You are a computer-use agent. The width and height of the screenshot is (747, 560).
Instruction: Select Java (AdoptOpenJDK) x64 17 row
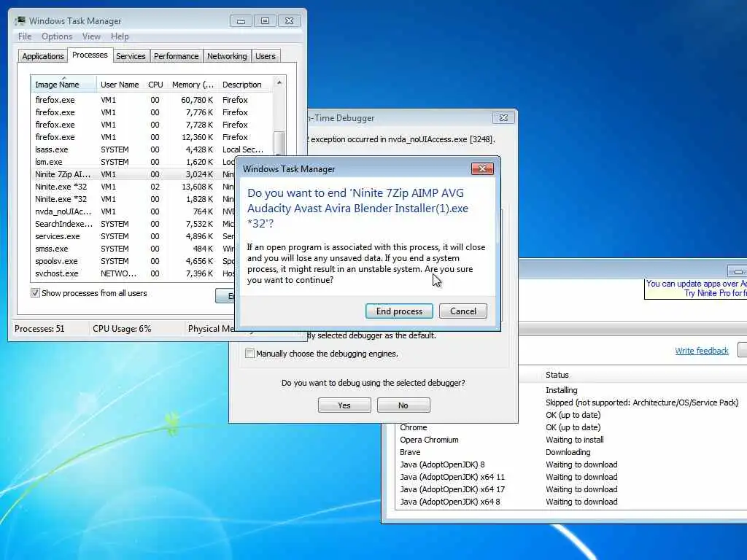click(x=571, y=489)
